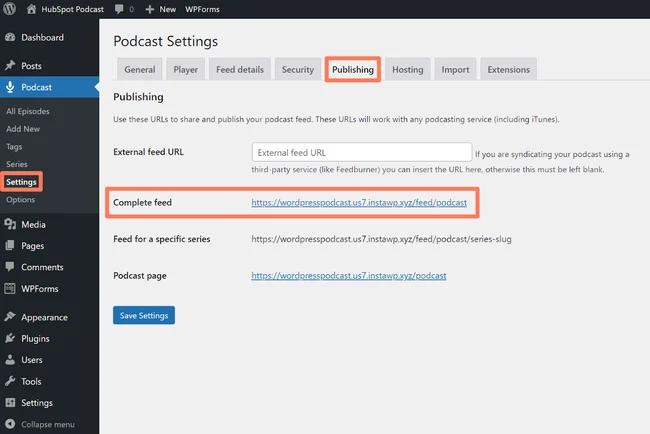Open the Plugins menu label
This screenshot has width=650, height=434.
(x=35, y=339)
